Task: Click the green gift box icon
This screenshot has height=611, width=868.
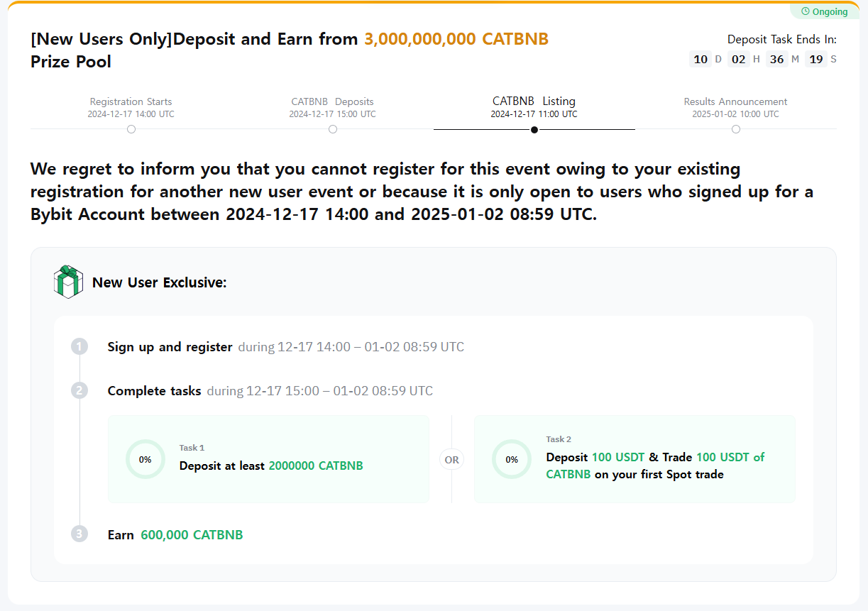Action: (x=68, y=282)
